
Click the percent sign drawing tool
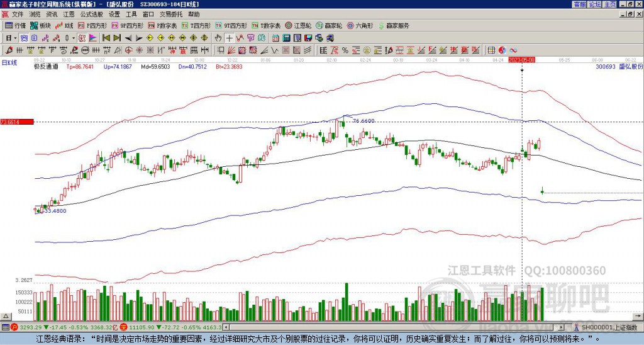(345, 50)
